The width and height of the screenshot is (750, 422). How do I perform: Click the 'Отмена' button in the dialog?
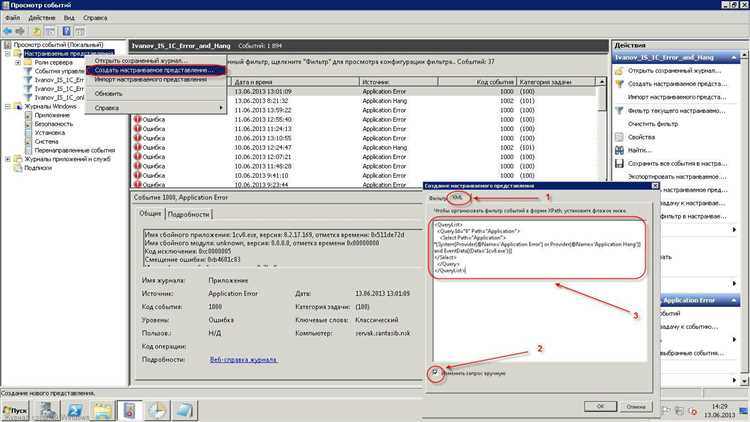pos(636,406)
